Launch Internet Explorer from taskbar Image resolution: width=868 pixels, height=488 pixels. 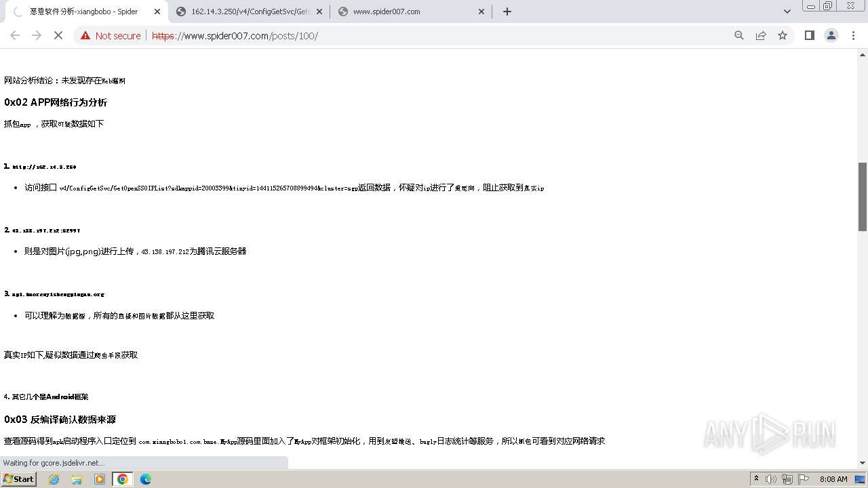coord(54,479)
